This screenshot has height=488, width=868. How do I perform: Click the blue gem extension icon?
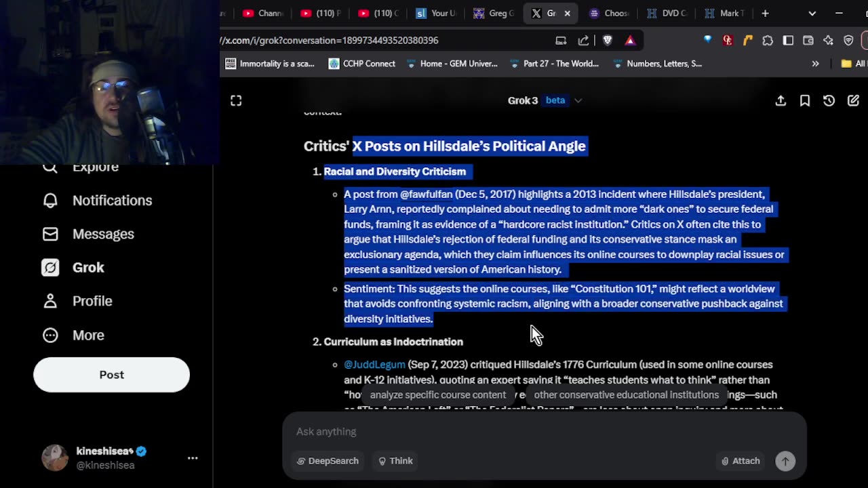pyautogui.click(x=708, y=41)
